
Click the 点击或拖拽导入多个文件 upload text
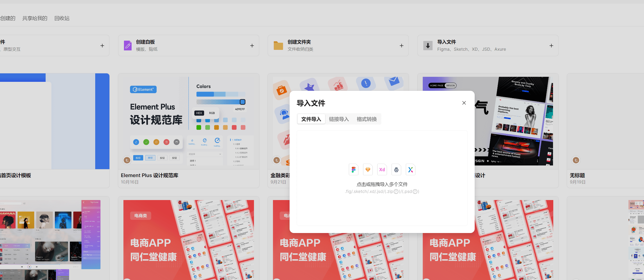[382, 184]
